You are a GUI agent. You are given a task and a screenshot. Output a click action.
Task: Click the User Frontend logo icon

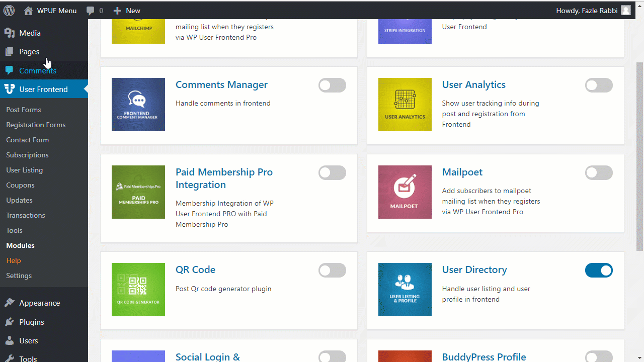(10, 89)
